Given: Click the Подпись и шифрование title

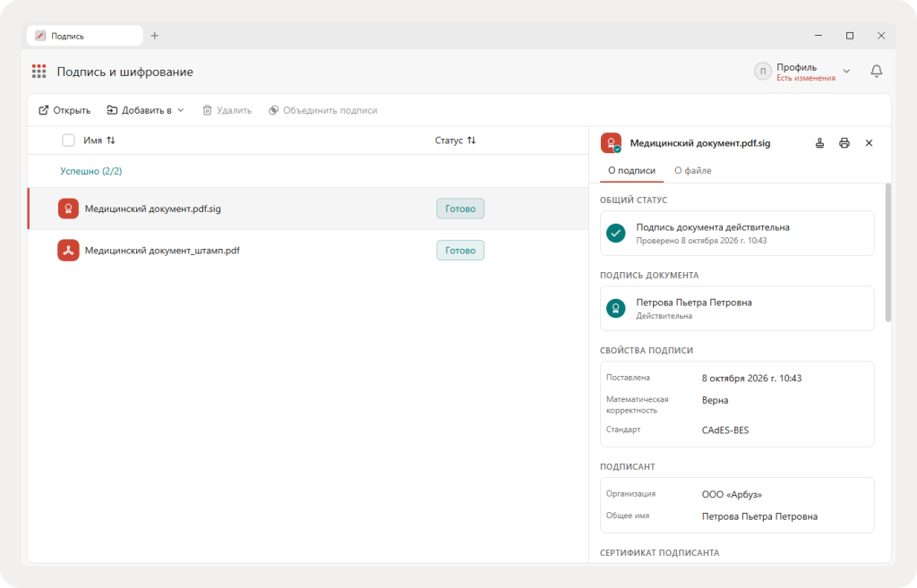Looking at the screenshot, I should point(124,72).
